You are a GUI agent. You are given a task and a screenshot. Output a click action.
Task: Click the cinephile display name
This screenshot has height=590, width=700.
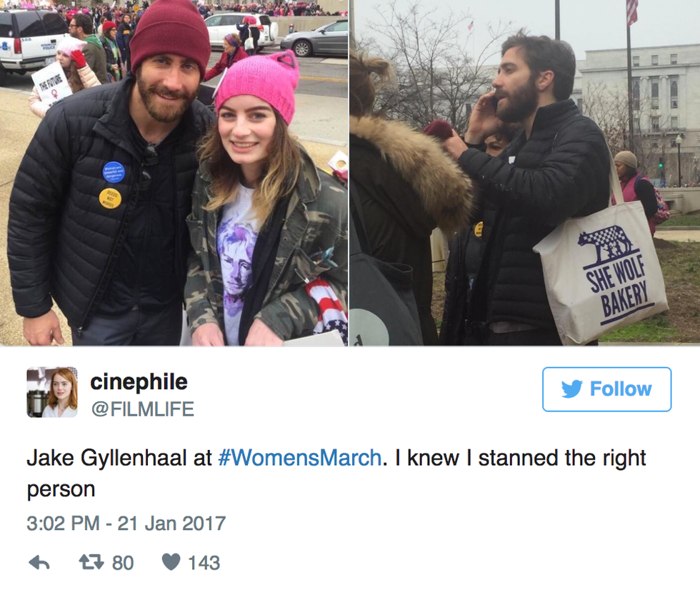pos(139,382)
